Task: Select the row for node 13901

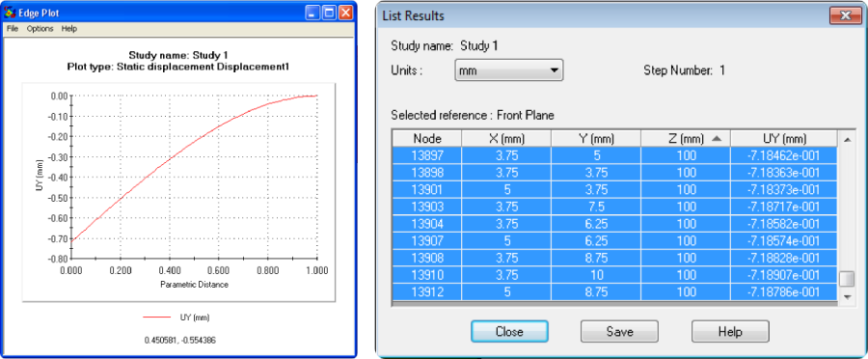Action: [x=614, y=189]
